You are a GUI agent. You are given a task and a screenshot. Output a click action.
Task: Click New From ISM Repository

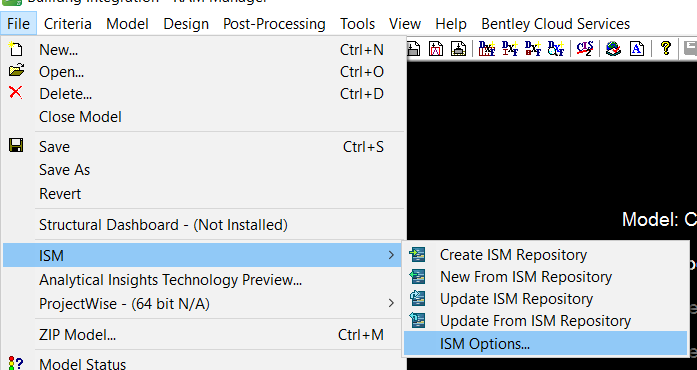click(545, 277)
